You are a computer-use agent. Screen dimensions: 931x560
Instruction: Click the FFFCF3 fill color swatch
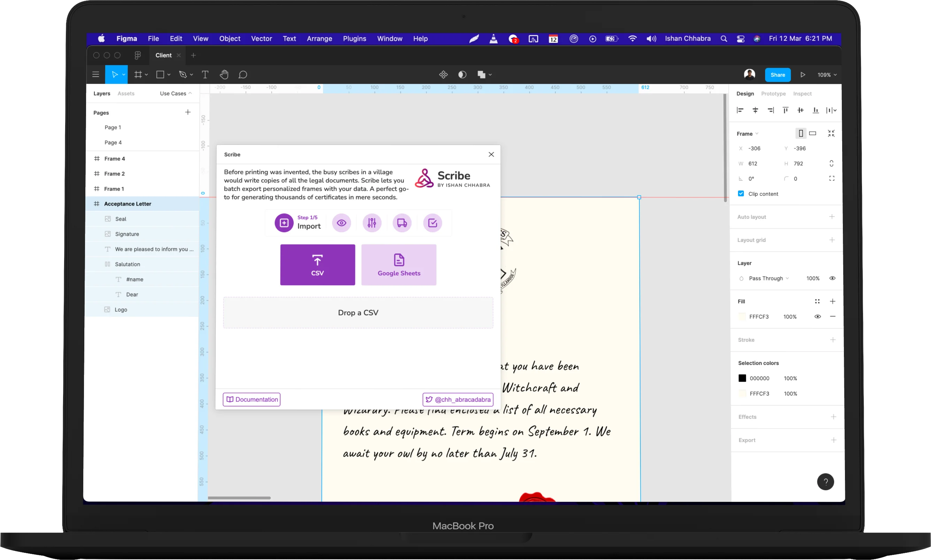click(742, 317)
